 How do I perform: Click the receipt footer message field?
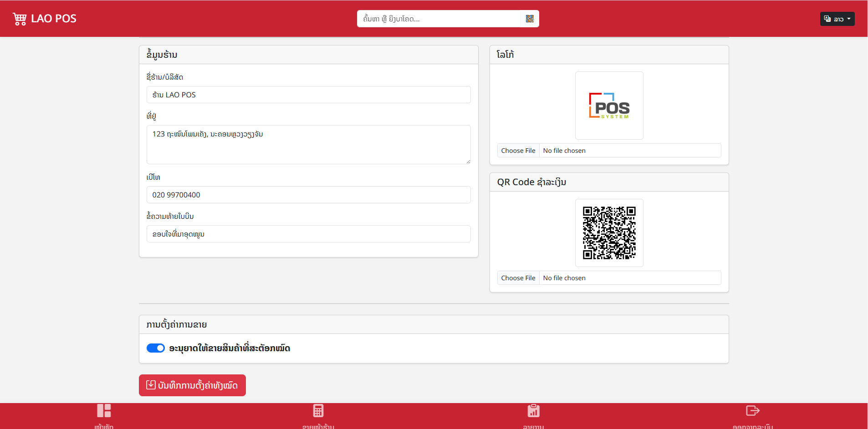pos(308,234)
